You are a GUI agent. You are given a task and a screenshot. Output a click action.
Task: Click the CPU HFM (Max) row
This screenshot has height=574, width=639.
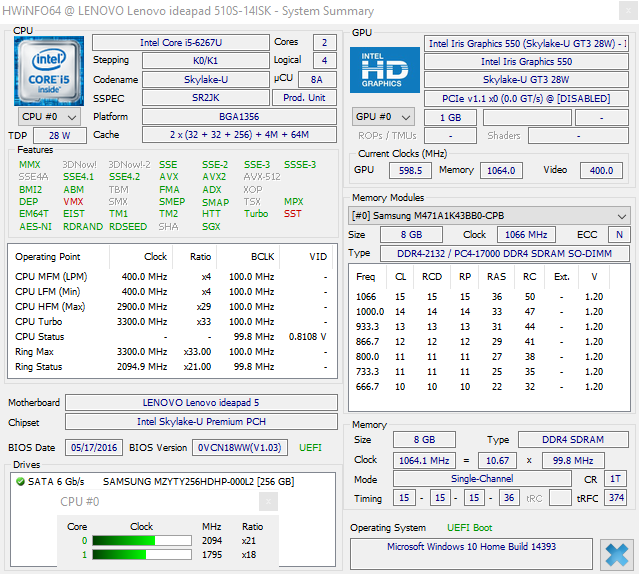172,306
